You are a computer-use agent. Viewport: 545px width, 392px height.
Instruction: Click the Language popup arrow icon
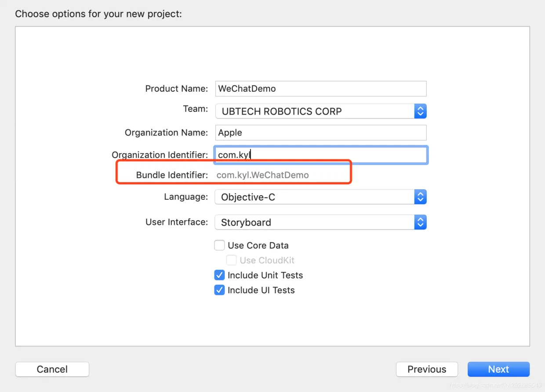[420, 197]
